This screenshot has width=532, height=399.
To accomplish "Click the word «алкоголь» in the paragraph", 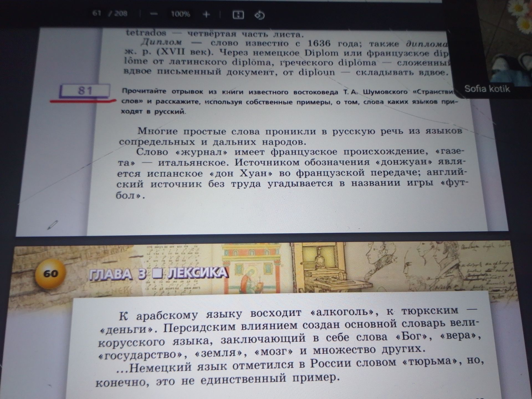I will (x=344, y=312).
